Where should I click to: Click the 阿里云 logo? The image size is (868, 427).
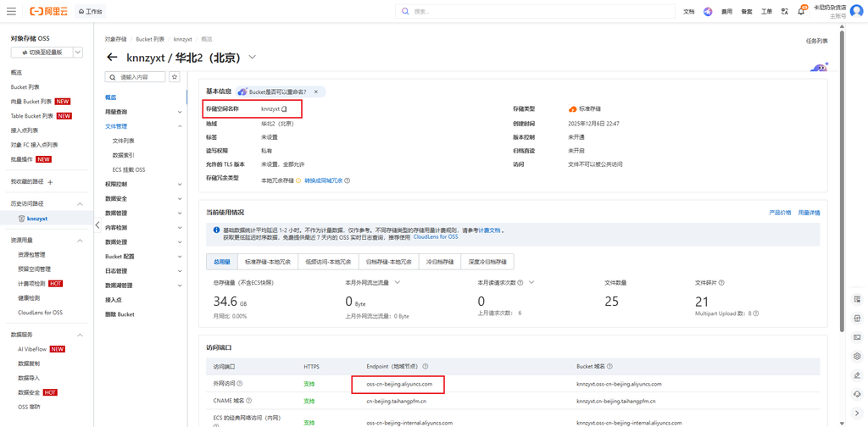tap(48, 11)
